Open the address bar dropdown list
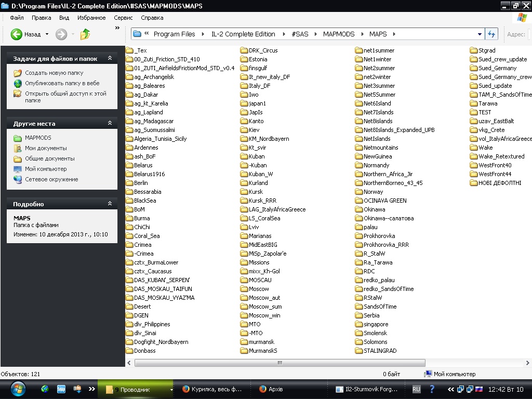 (480, 34)
